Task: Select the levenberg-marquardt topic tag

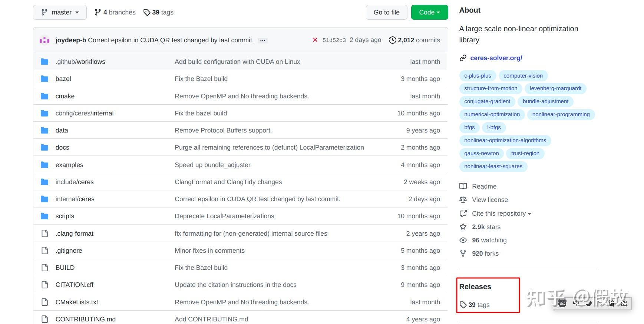Action: pos(555,88)
